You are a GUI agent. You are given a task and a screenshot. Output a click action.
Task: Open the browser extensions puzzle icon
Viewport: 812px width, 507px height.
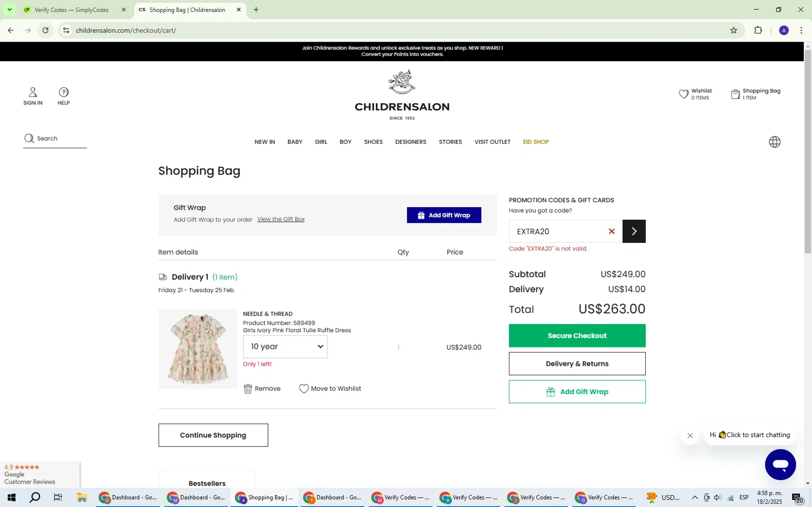tap(758, 30)
